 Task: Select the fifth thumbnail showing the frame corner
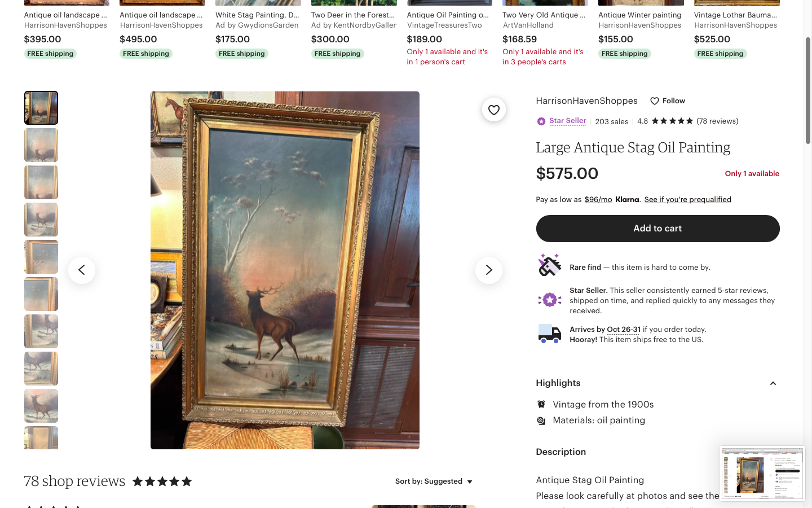[x=41, y=257]
